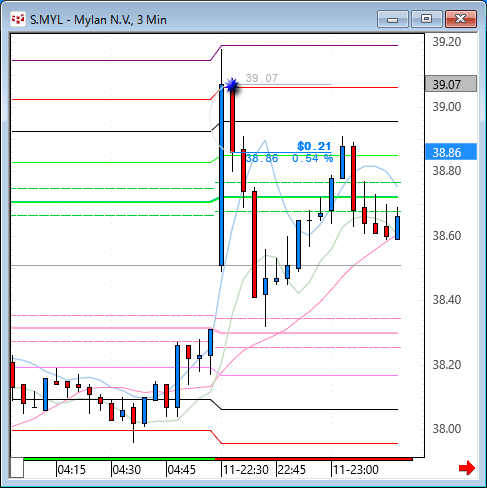Close the S.MYL chart window
The width and height of the screenshot is (487, 488).
[461, 19]
